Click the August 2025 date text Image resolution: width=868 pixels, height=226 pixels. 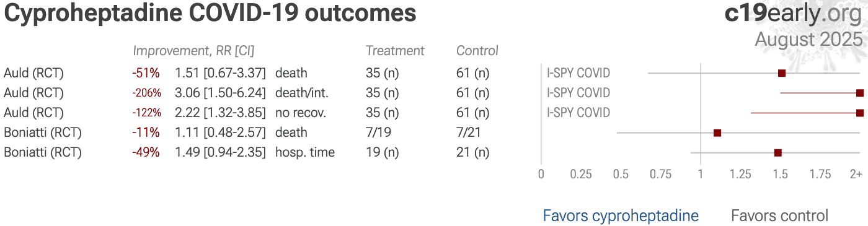pyautogui.click(x=808, y=39)
